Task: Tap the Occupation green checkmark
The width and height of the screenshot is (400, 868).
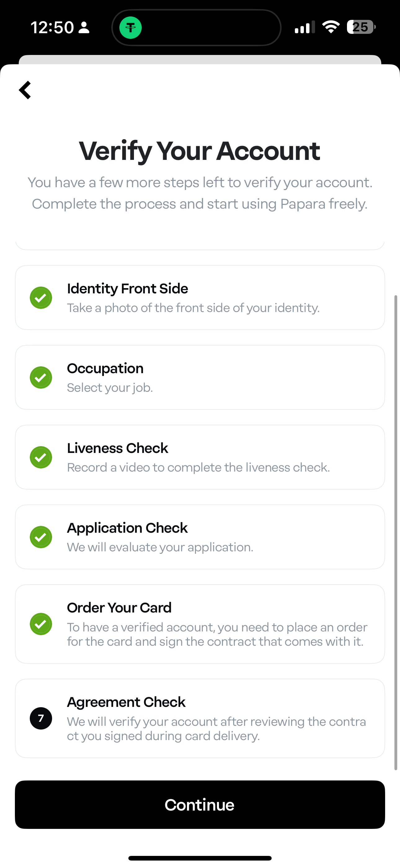Action: coord(41,377)
